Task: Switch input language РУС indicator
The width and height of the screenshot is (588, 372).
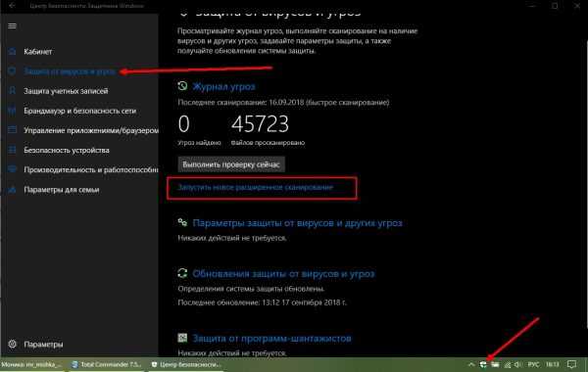Action: point(534,364)
